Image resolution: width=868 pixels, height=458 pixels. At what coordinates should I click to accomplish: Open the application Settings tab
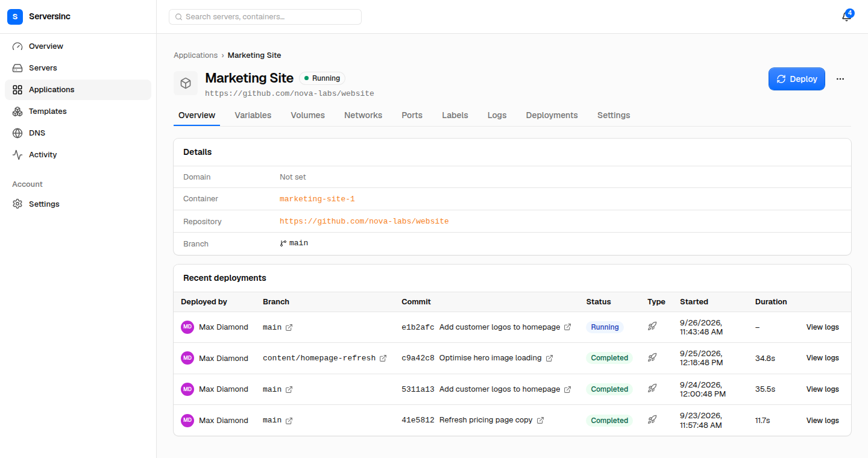pos(614,115)
